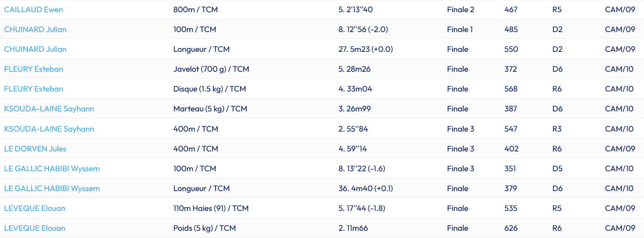Open LEVEQUE Elouan link in 110m Haies row
This screenshot has width=644, height=238.
click(35, 208)
